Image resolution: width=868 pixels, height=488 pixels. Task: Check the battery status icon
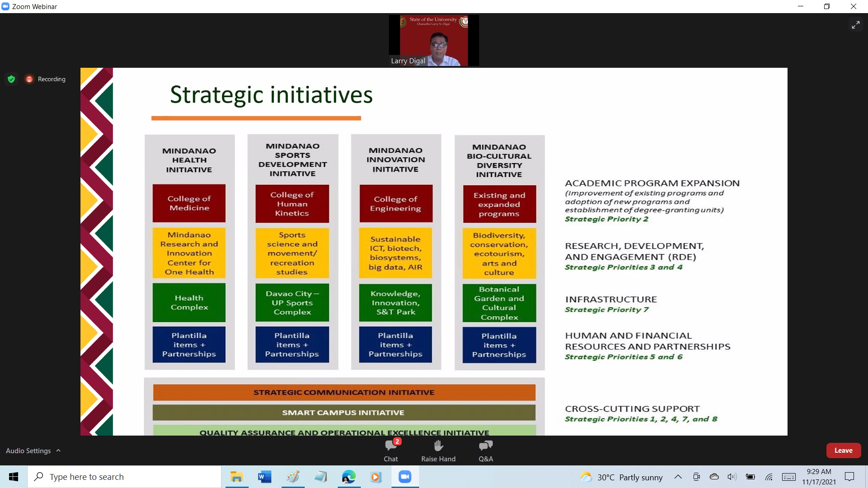point(750,477)
